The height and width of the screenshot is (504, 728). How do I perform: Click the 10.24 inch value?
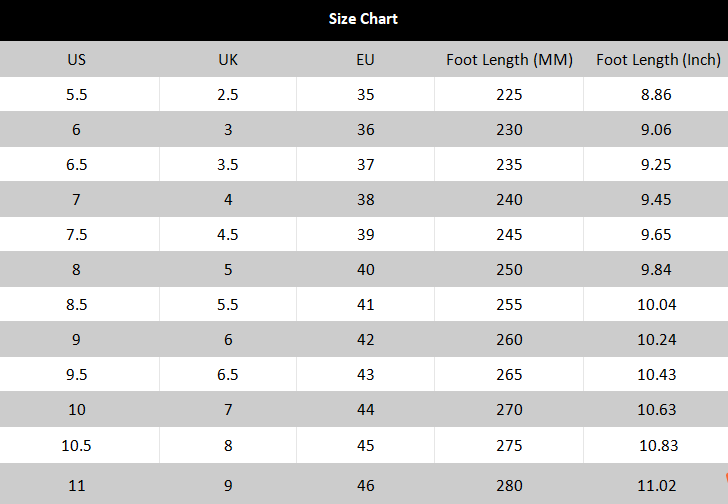[656, 340]
